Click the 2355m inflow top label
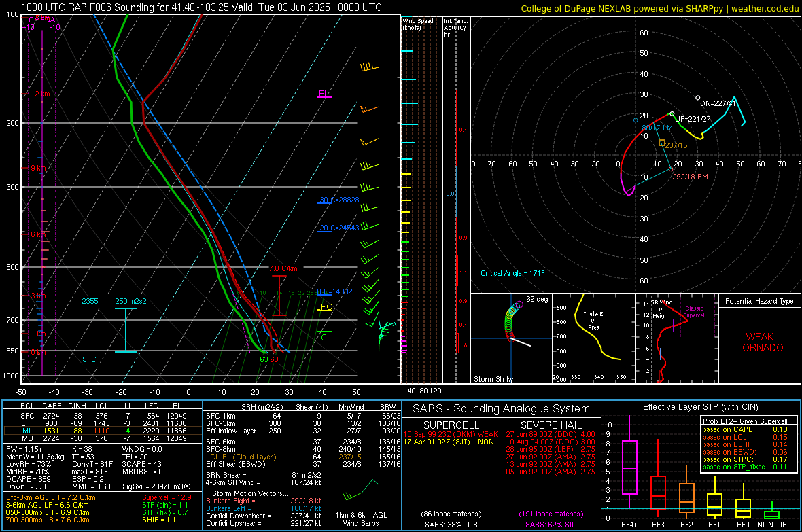This screenshot has height=532, width=802. coord(92,301)
